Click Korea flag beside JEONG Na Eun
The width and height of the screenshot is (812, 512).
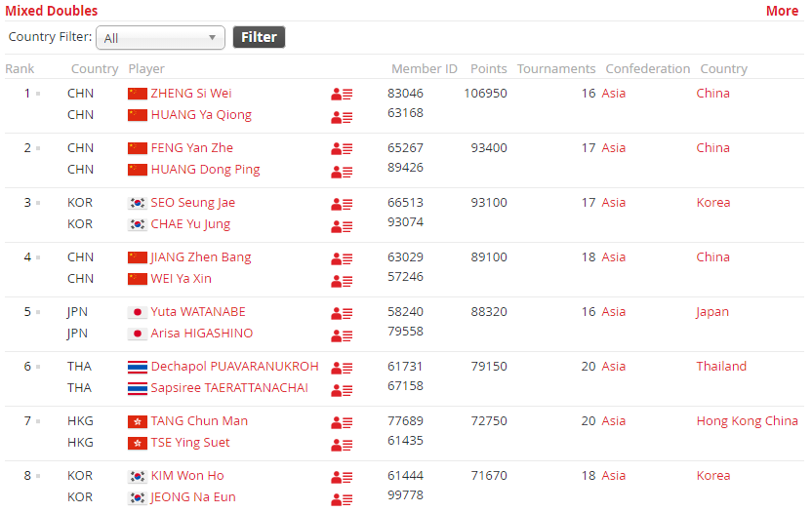click(x=138, y=497)
